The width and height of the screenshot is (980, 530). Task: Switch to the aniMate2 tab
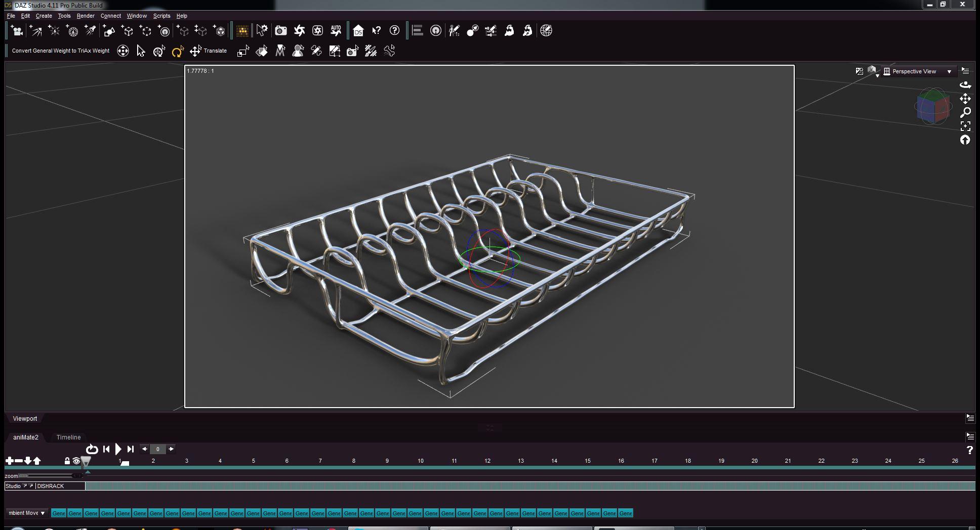[26, 437]
